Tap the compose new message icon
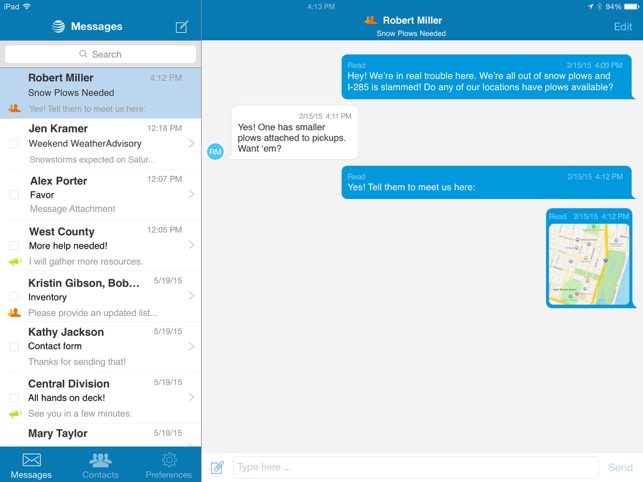 point(182,27)
